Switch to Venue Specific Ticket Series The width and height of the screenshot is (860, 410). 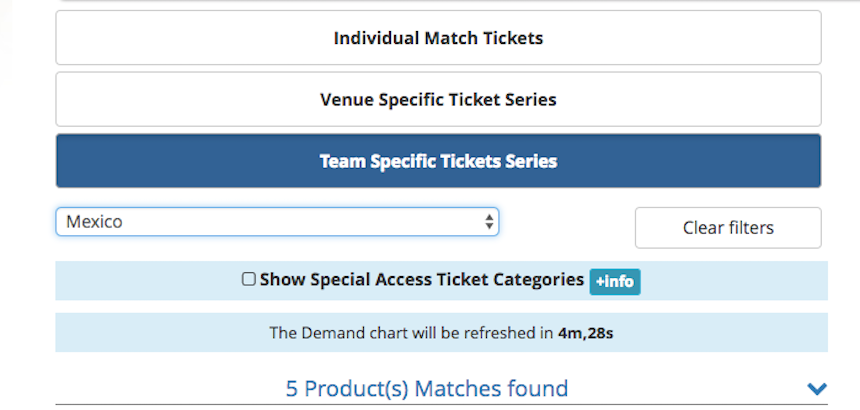(438, 100)
